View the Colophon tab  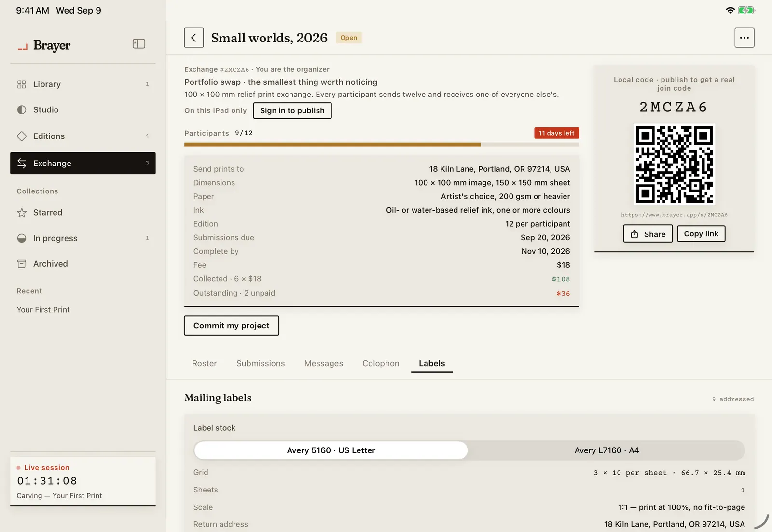click(x=381, y=363)
